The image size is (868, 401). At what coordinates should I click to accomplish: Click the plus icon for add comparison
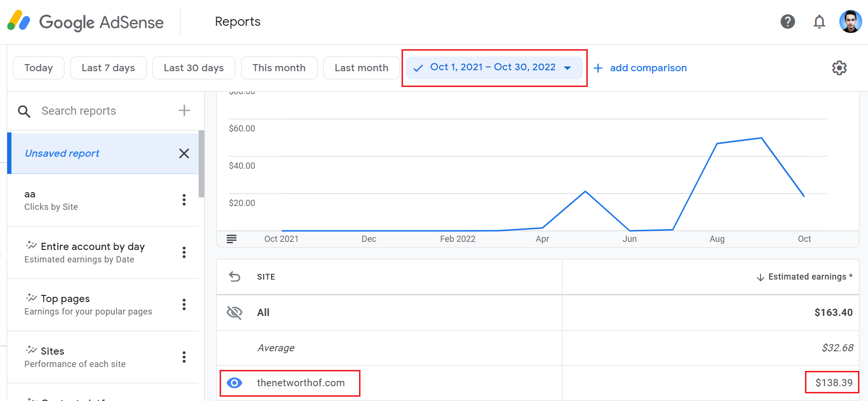pos(598,68)
